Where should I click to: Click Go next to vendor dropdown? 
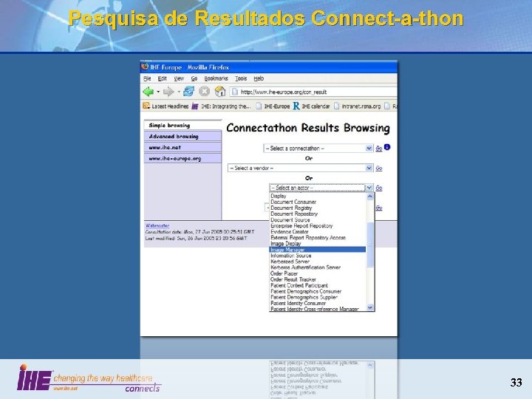click(x=379, y=168)
